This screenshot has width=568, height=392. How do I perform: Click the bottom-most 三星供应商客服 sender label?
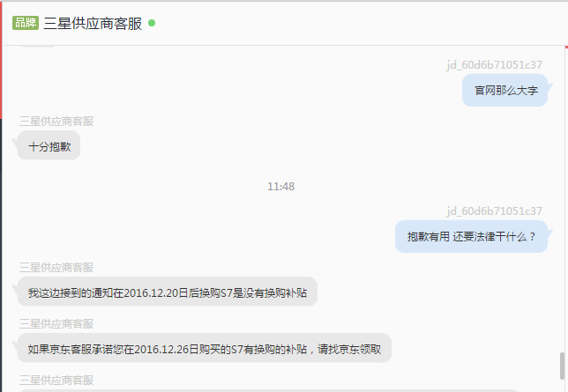click(56, 381)
